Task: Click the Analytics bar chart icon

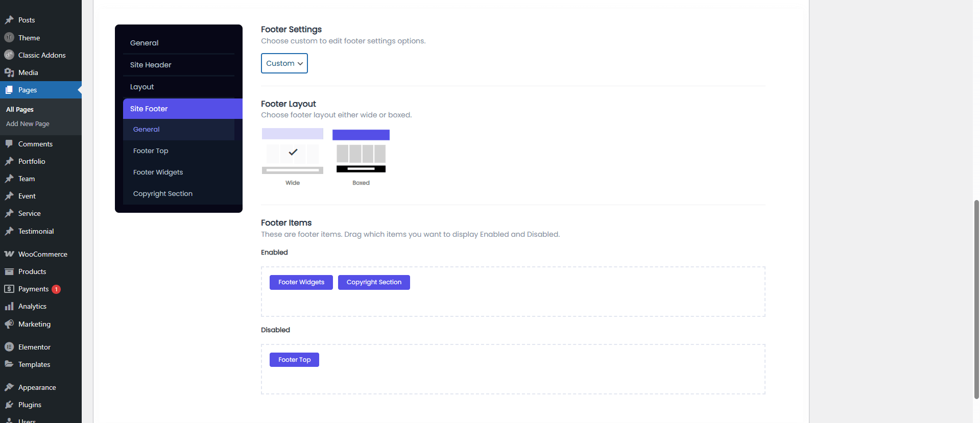Action: pyautogui.click(x=9, y=306)
